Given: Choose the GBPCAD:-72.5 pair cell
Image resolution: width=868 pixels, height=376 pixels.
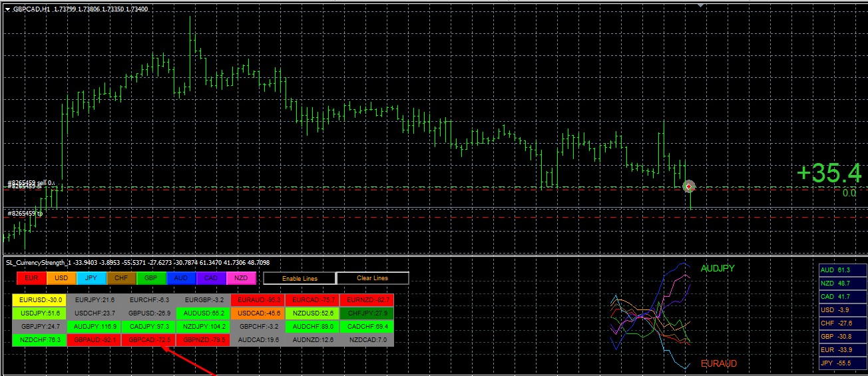Looking at the screenshot, I should (148, 340).
